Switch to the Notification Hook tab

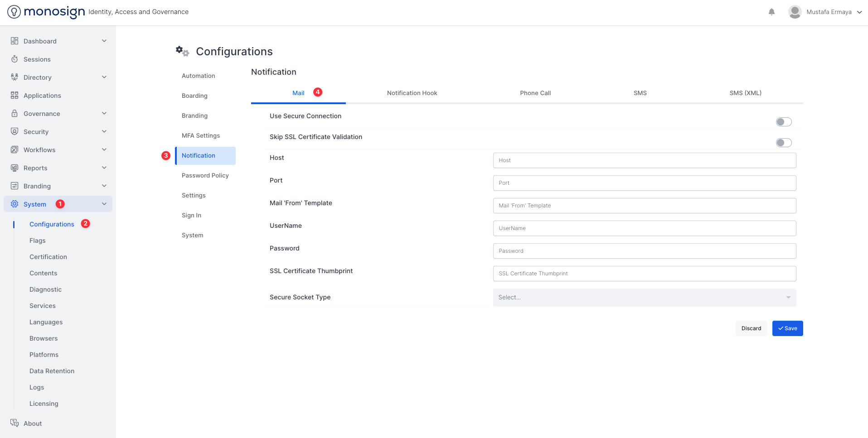412,93
